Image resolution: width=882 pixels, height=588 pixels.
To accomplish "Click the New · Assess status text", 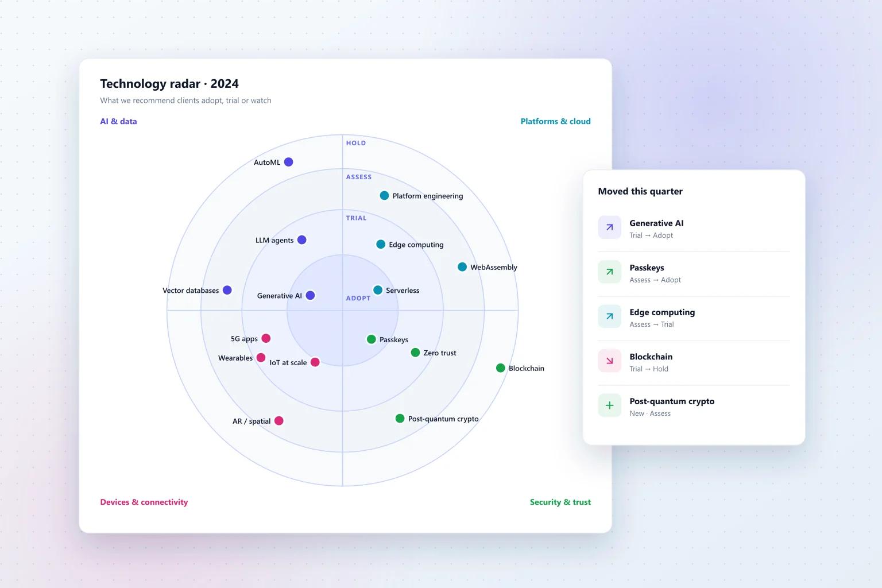I will tap(650, 413).
